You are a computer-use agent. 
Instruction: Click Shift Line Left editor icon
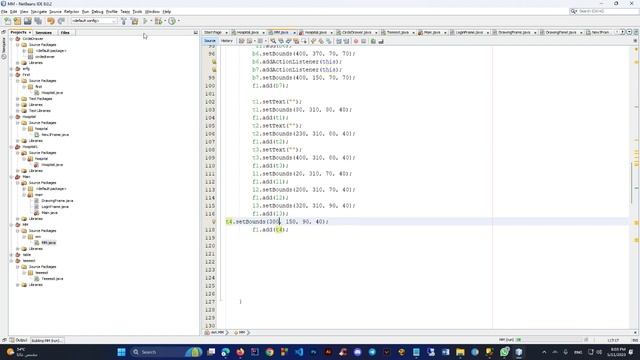pyautogui.click(x=339, y=41)
